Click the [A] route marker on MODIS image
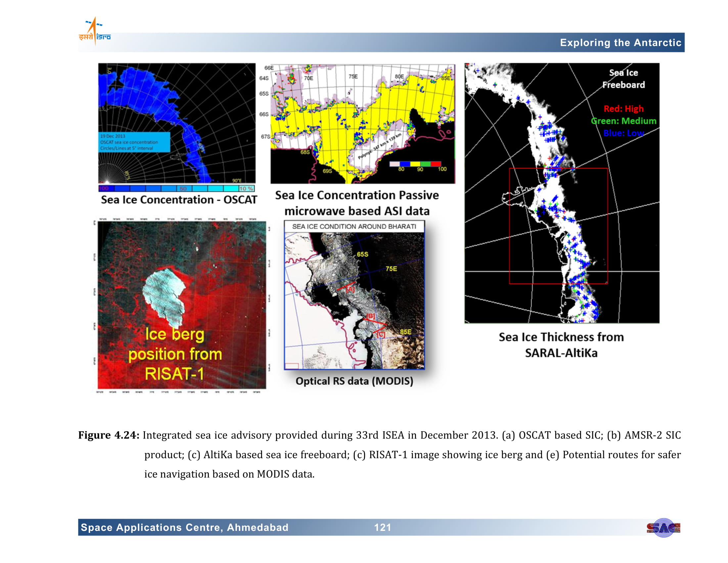 click(x=350, y=289)
